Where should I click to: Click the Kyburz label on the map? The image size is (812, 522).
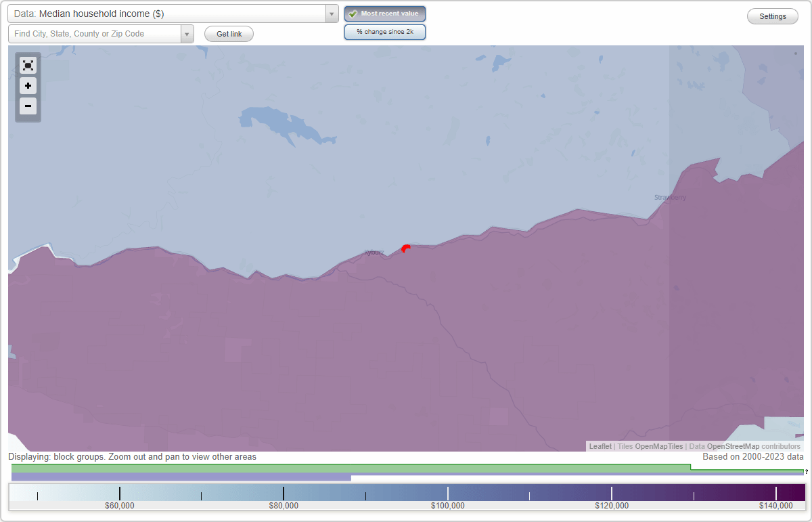point(374,252)
